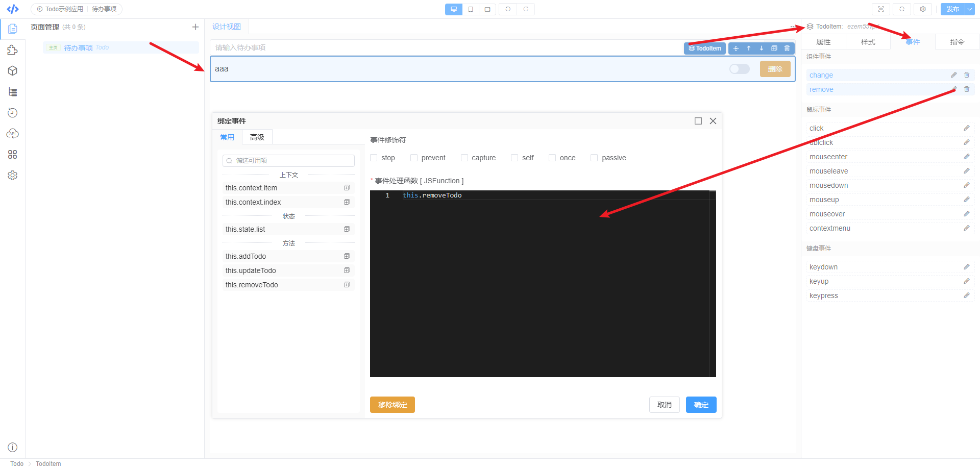Viewport: 980px width, 469px height.
Task: Delete TodoItem with the toolbar trash icon
Action: pyautogui.click(x=787, y=48)
